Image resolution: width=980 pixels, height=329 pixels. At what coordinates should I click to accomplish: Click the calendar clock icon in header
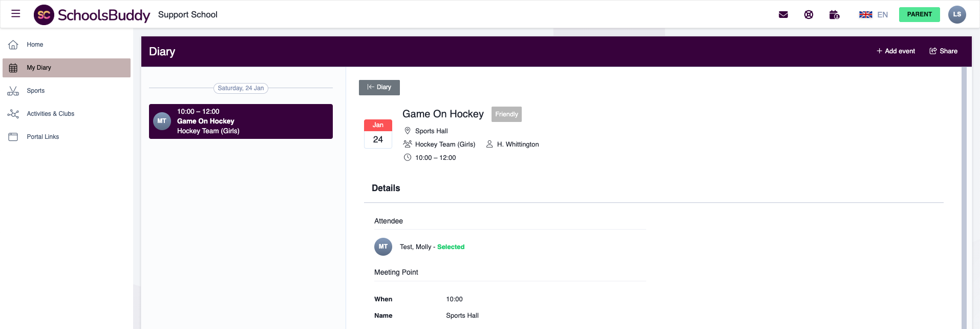point(834,15)
